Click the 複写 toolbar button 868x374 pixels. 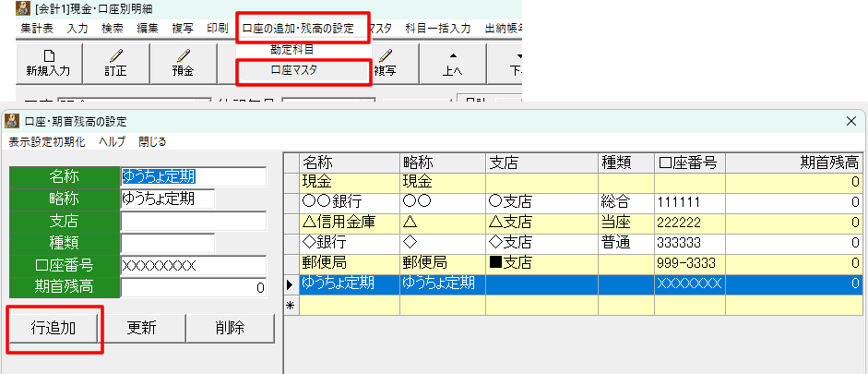pyautogui.click(x=386, y=63)
